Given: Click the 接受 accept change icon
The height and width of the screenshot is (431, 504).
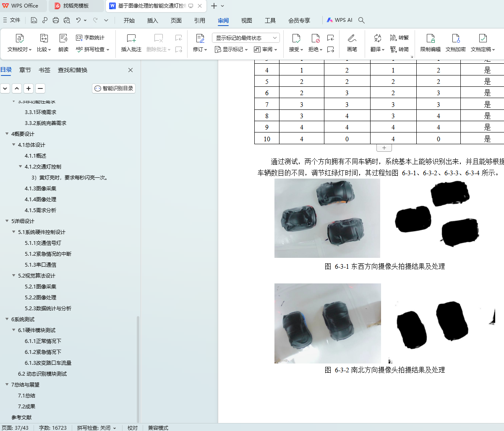Looking at the screenshot, I should (296, 38).
